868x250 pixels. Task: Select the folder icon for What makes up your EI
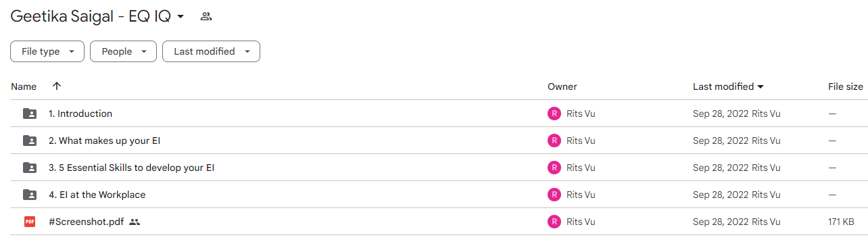pyautogui.click(x=30, y=141)
